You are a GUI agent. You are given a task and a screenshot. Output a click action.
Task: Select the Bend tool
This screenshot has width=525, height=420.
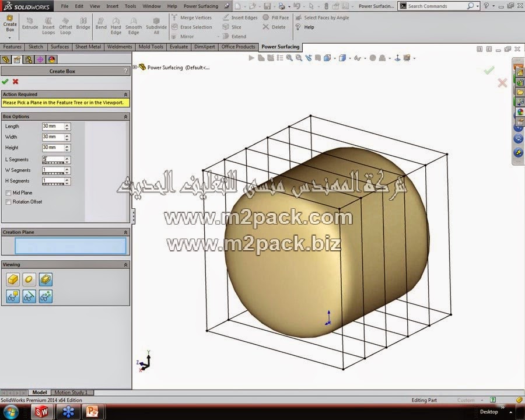(101, 24)
